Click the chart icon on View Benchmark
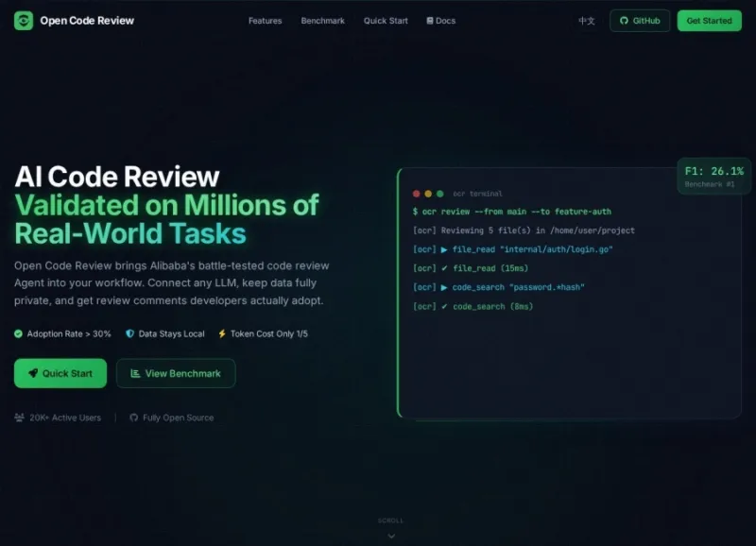 click(x=135, y=373)
